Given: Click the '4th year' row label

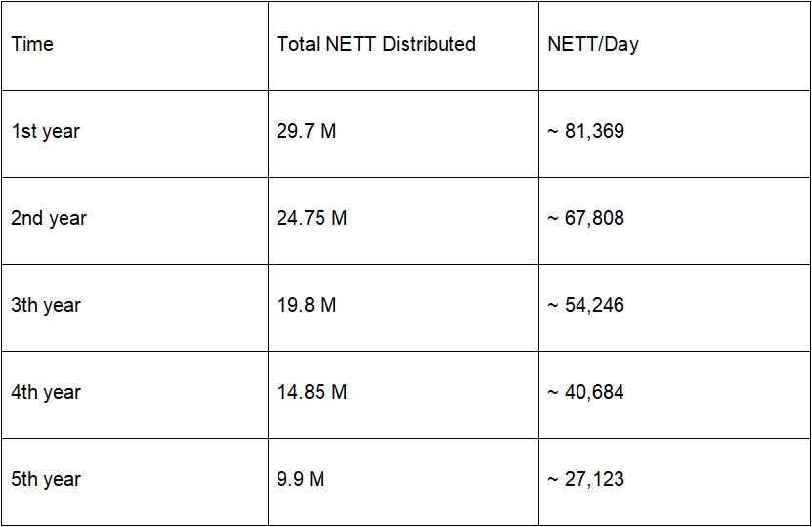Looking at the screenshot, I should (47, 392).
